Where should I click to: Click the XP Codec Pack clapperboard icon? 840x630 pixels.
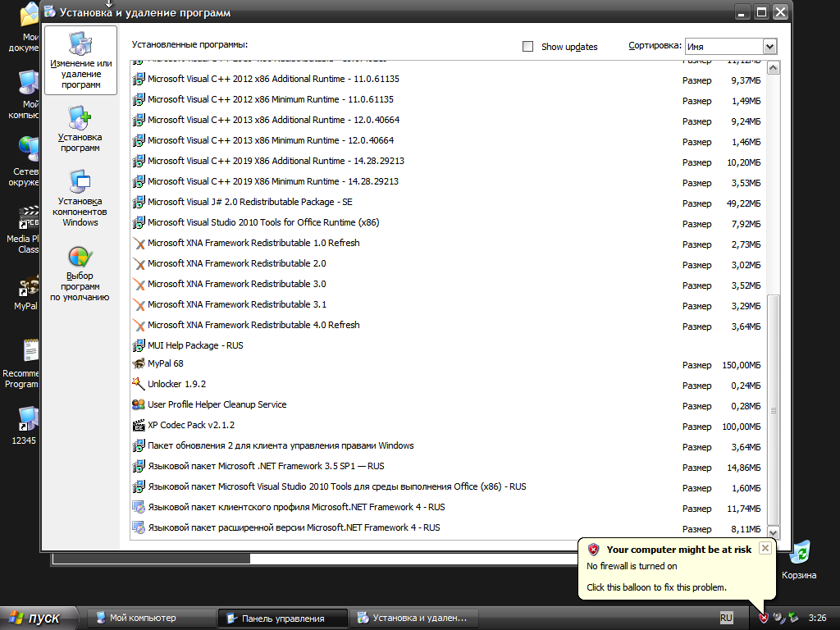(x=139, y=426)
